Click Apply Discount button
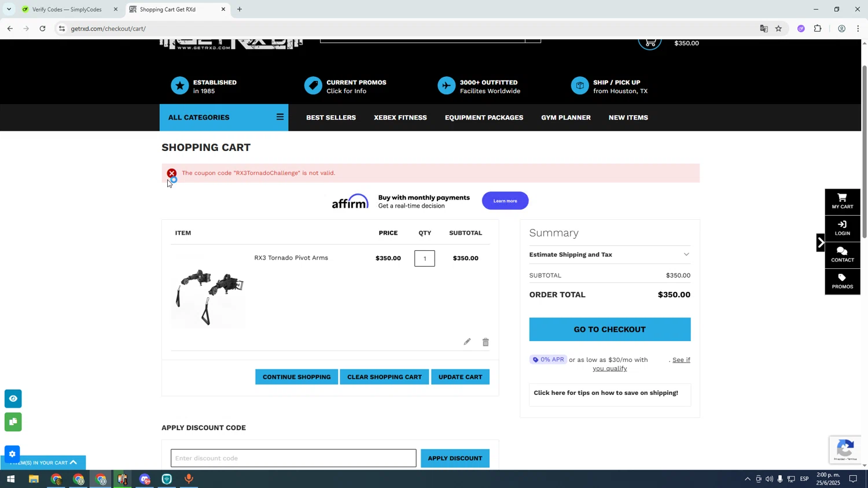 [x=455, y=459]
